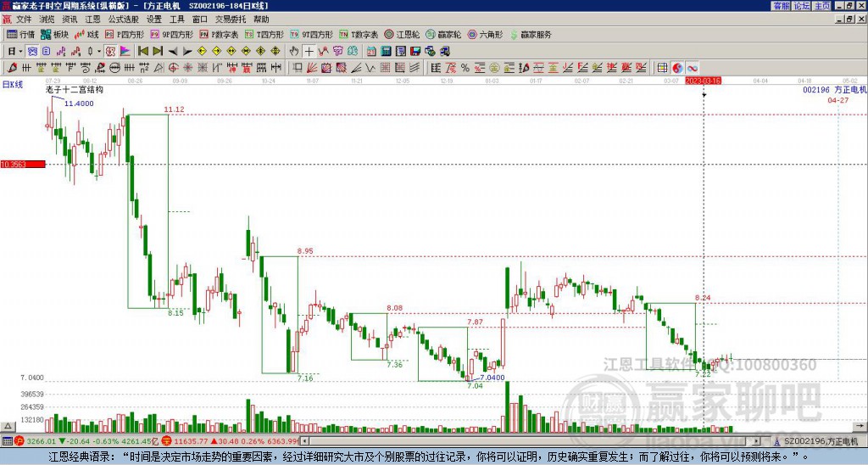Toggle the crosshair cursor tool
This screenshot has height=465, width=868.
[x=309, y=52]
